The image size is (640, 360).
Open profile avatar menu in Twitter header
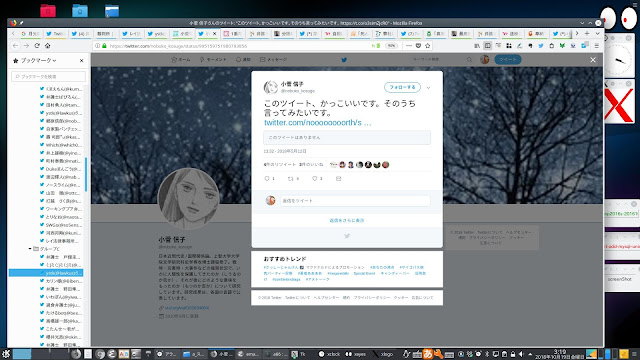coord(484,60)
